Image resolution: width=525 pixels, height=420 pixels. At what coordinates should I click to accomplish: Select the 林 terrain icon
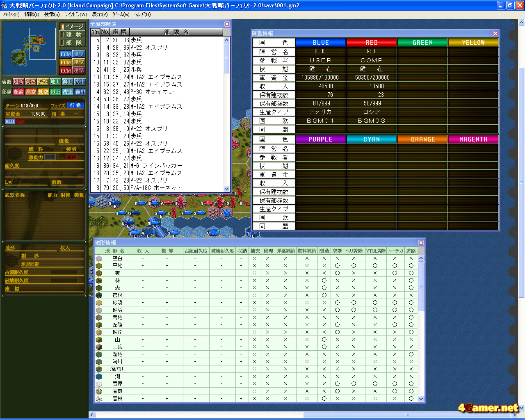click(99, 281)
